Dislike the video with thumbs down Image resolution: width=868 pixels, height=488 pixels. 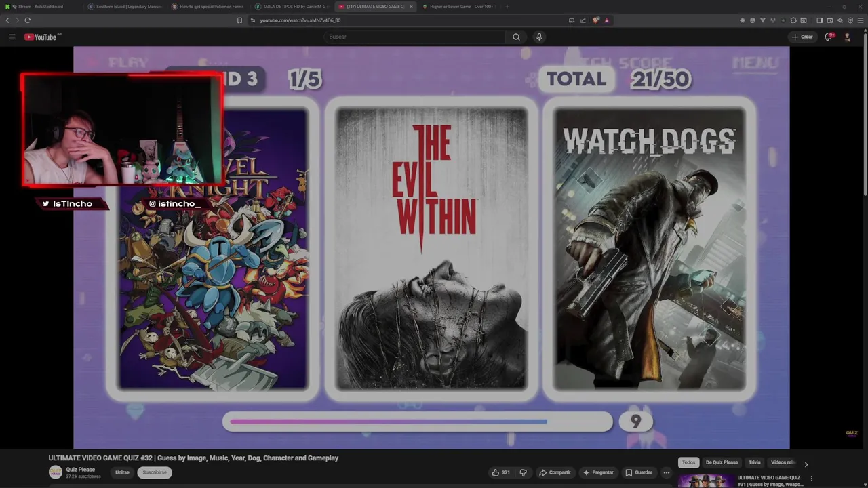click(x=523, y=472)
